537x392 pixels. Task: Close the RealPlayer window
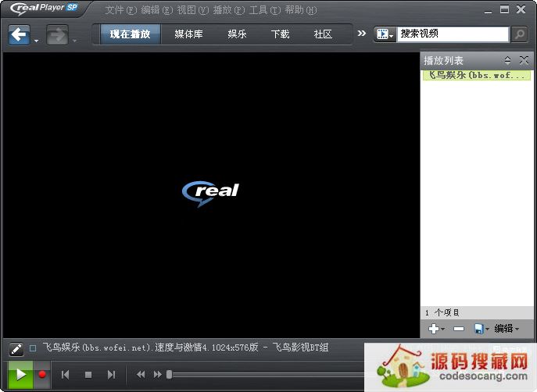tap(521, 9)
